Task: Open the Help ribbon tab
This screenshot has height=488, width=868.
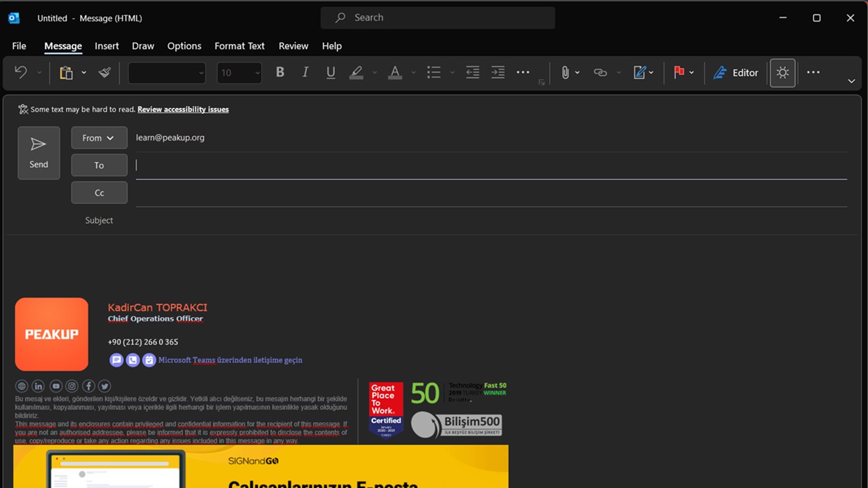Action: (x=332, y=46)
